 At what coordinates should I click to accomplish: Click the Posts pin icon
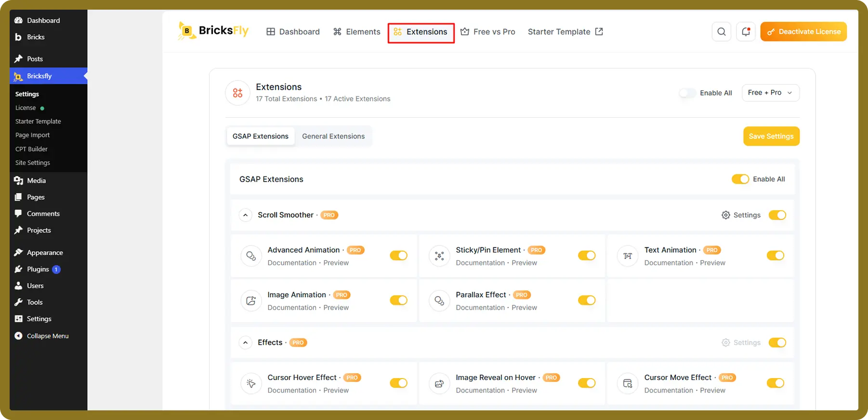[18, 59]
